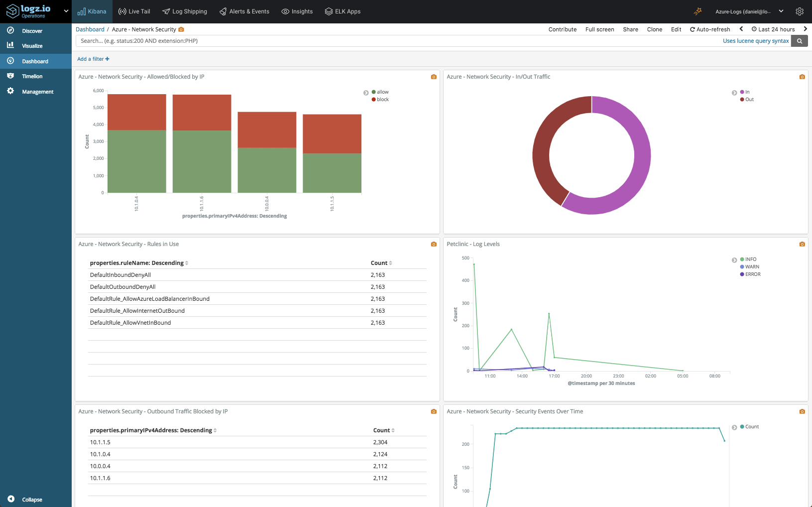Click the DefaultInboundDenyAll table row
Image resolution: width=812 pixels, height=507 pixels.
click(257, 275)
